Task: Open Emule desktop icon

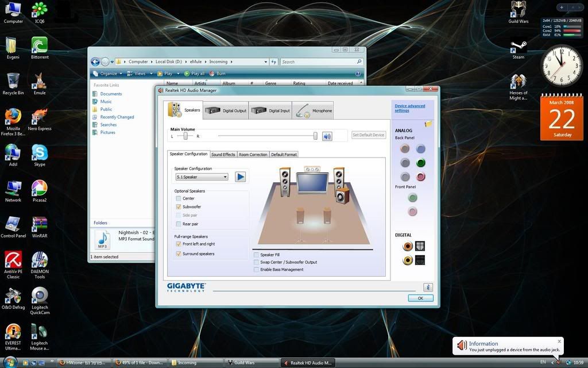Action: pyautogui.click(x=40, y=84)
